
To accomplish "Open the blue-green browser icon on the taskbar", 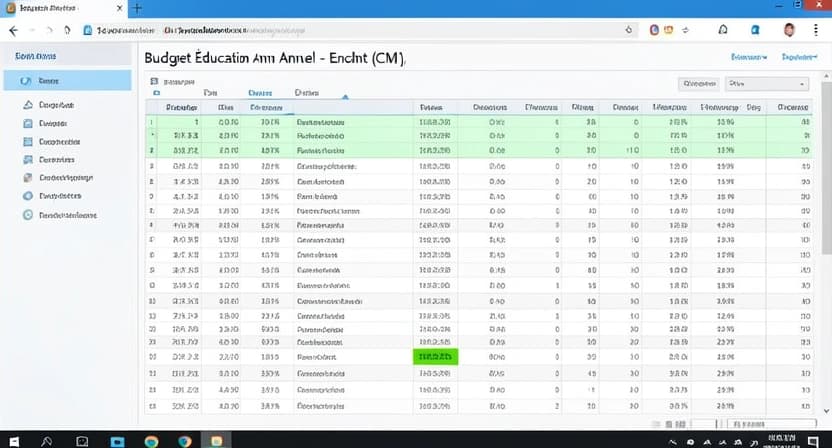I will pyautogui.click(x=151, y=441).
